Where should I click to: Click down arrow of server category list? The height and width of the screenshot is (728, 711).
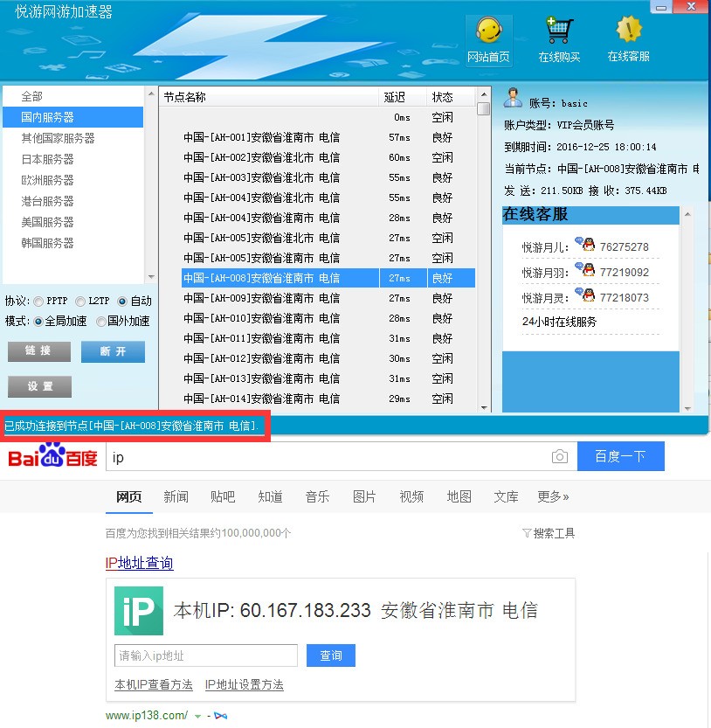coord(151,277)
